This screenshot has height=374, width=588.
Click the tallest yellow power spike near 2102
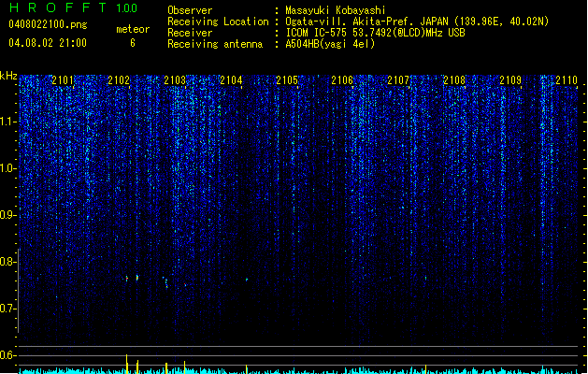[127, 364]
